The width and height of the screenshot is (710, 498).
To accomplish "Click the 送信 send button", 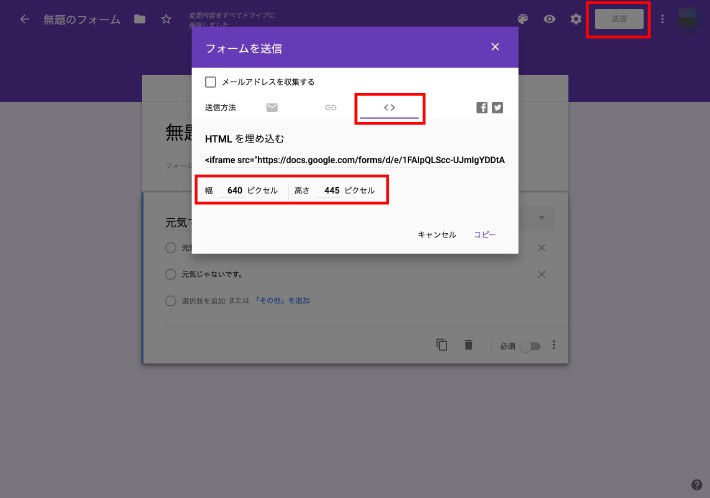I will coord(619,19).
